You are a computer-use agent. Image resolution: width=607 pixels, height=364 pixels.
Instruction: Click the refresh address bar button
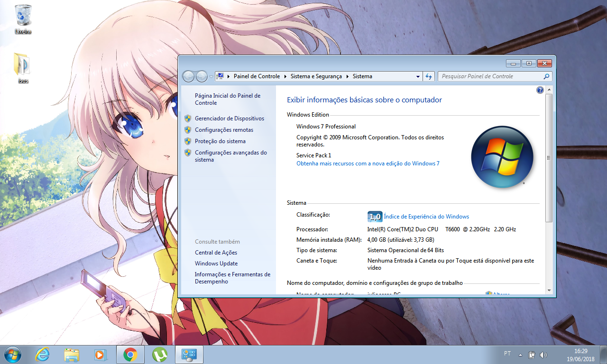point(429,76)
